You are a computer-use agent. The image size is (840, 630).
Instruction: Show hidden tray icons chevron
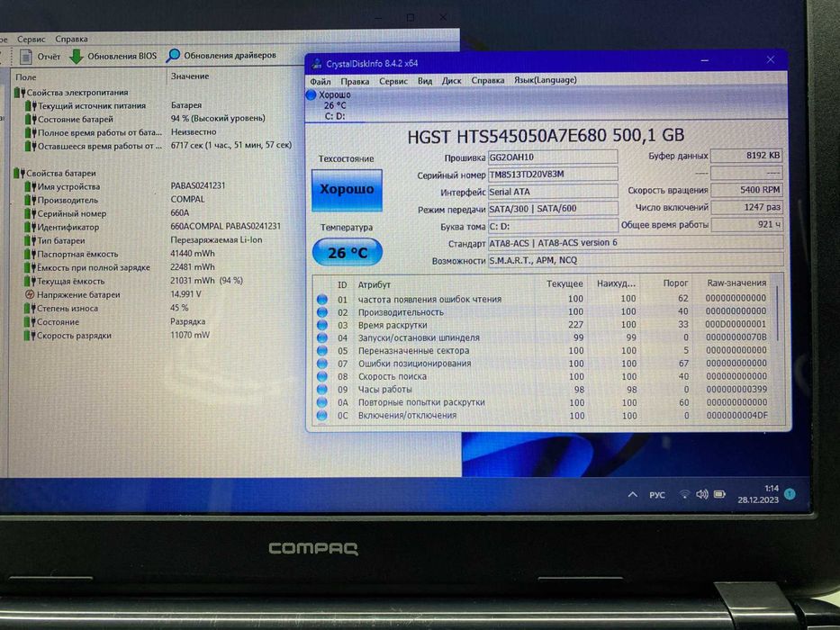633,494
